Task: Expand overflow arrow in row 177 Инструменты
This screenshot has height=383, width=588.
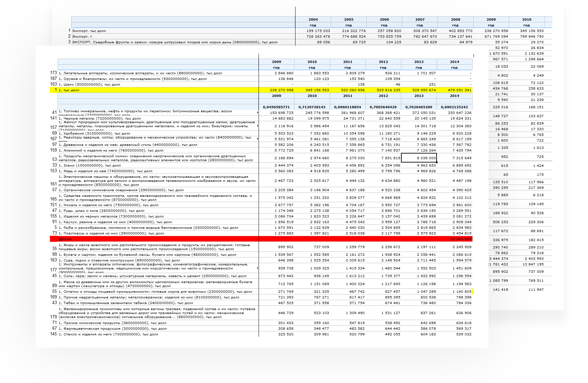Action: point(258,268)
